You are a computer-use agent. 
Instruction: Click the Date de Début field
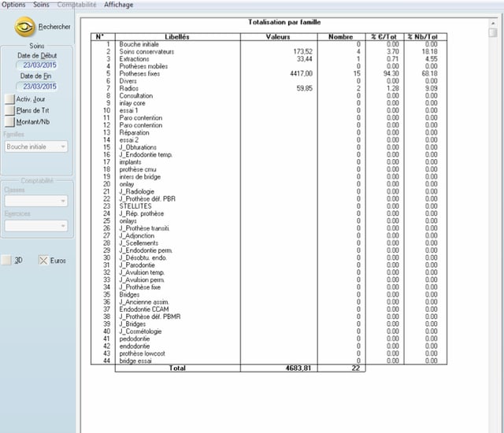pyautogui.click(x=37, y=65)
